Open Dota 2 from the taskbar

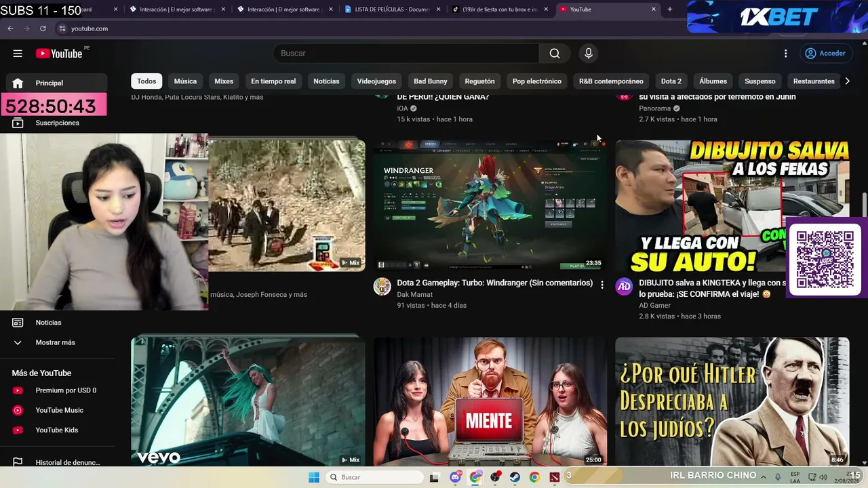tap(555, 477)
